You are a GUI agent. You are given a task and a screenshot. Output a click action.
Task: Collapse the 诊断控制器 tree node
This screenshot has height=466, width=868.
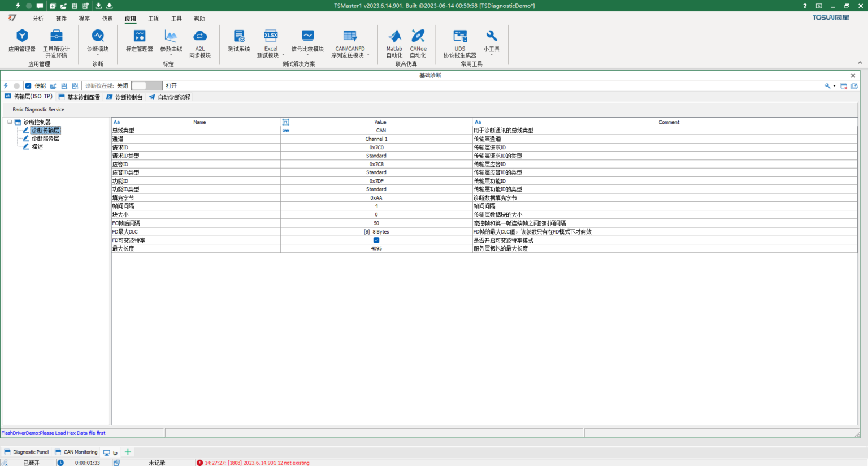pyautogui.click(x=11, y=122)
